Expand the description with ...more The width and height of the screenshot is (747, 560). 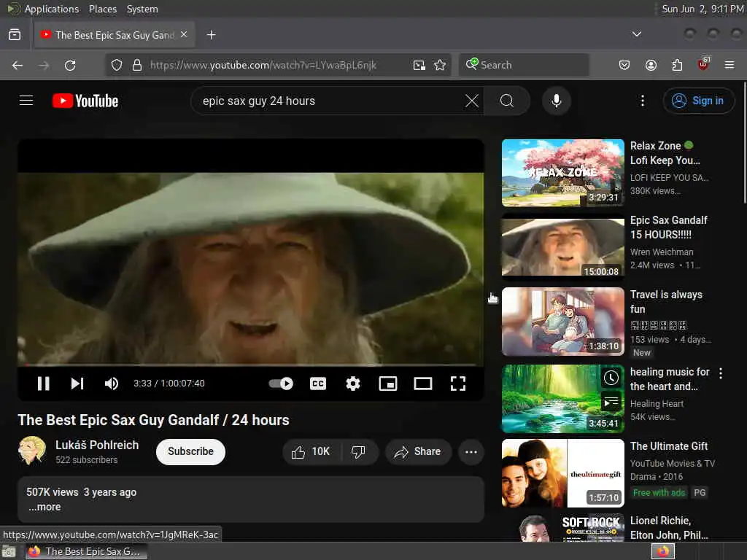(x=44, y=507)
